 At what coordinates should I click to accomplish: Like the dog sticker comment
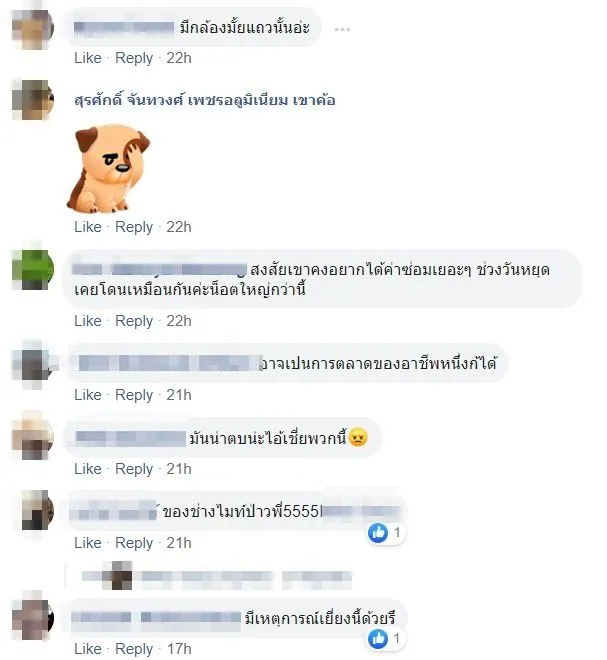coord(88,227)
